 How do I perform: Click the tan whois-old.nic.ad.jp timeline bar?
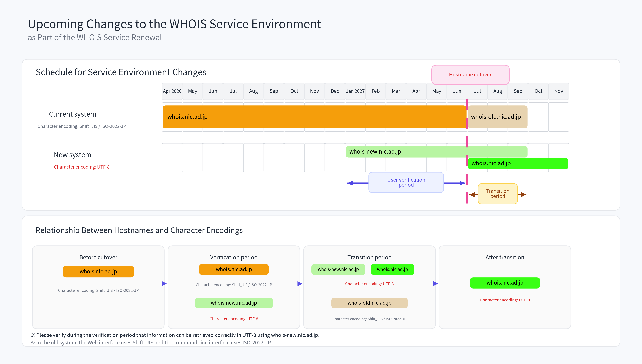(497, 117)
